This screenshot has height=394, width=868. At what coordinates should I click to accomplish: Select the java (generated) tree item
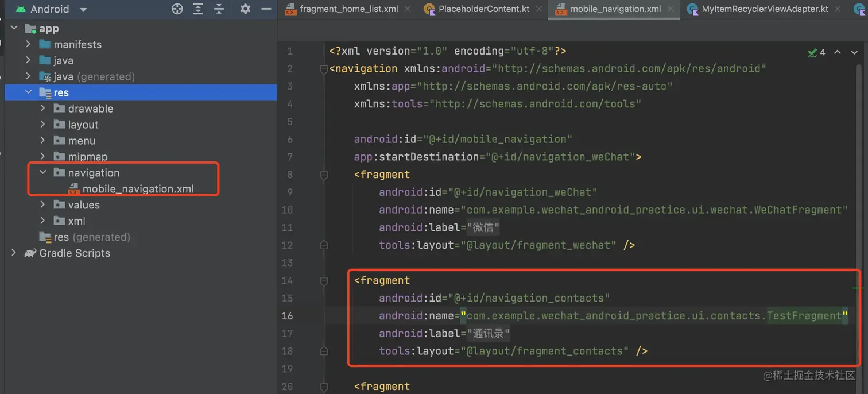94,76
